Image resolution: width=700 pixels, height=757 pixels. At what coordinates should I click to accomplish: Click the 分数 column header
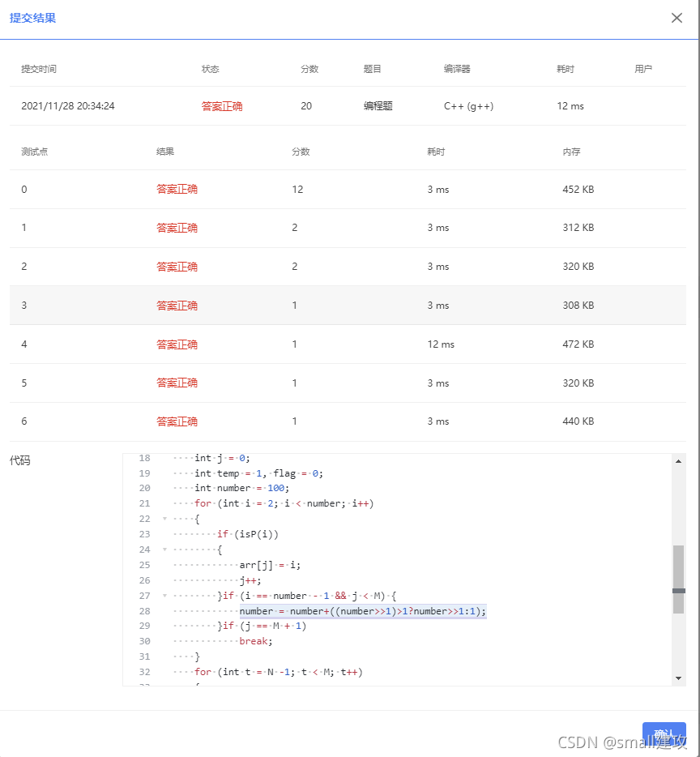309,69
